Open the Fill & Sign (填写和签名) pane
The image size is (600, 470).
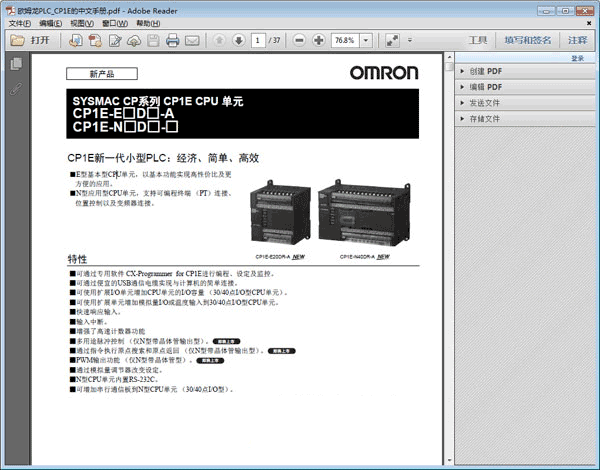[528, 40]
